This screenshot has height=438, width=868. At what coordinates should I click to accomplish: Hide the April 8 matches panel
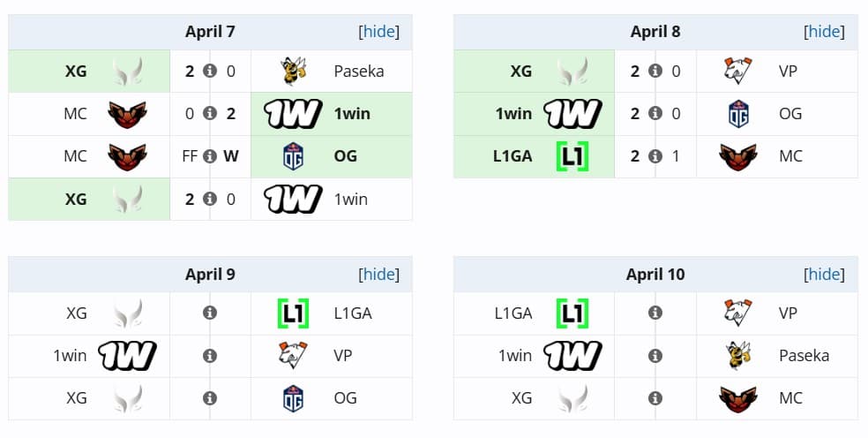(x=824, y=32)
